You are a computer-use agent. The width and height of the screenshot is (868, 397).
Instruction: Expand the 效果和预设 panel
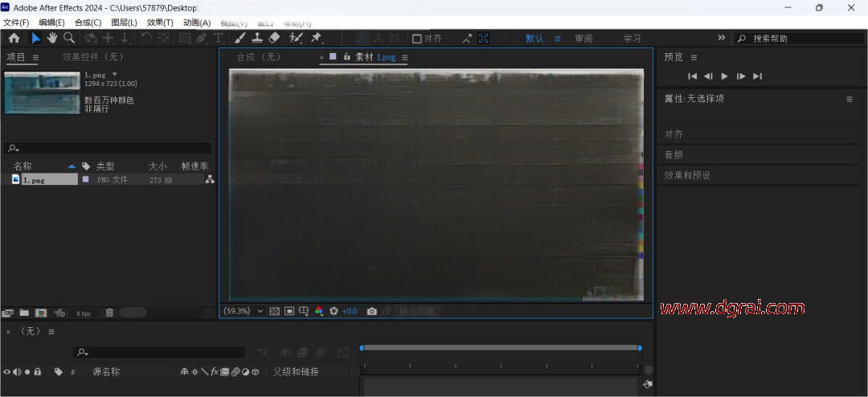pyautogui.click(x=687, y=175)
